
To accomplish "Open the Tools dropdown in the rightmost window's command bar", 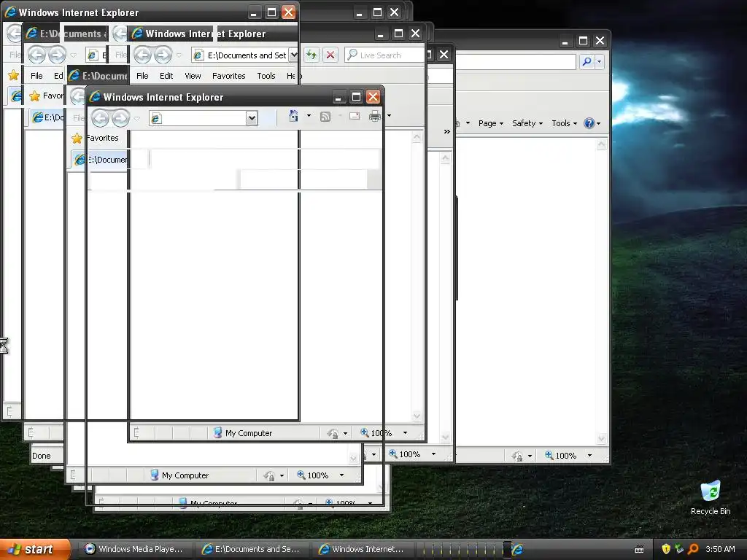I will coord(565,123).
